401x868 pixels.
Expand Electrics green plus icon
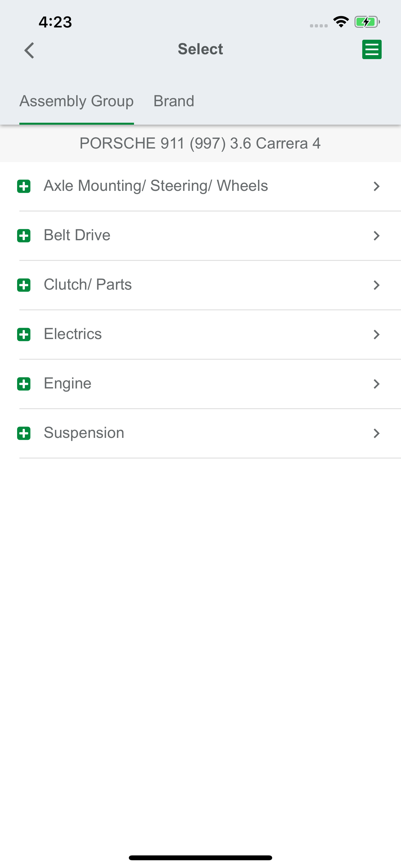click(24, 334)
